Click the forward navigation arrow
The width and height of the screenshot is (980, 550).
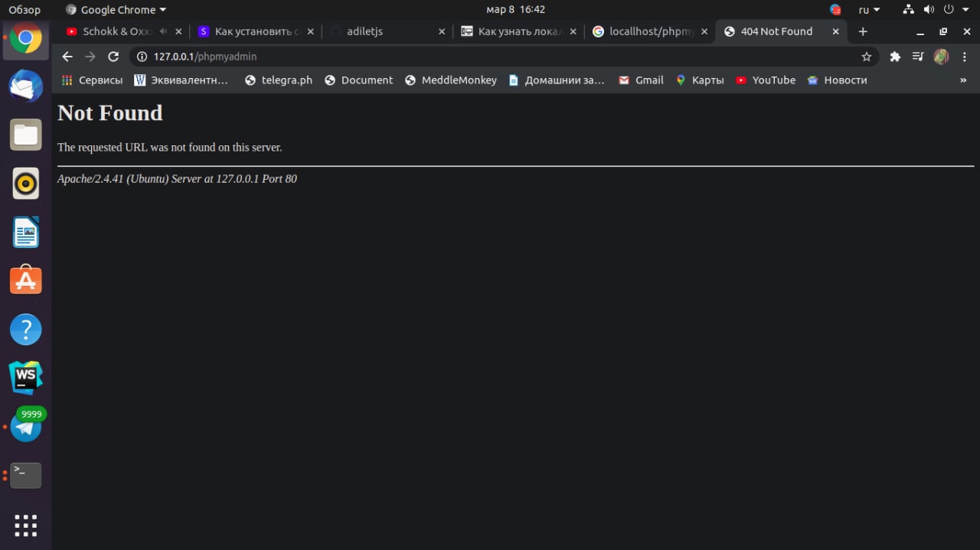click(90, 57)
